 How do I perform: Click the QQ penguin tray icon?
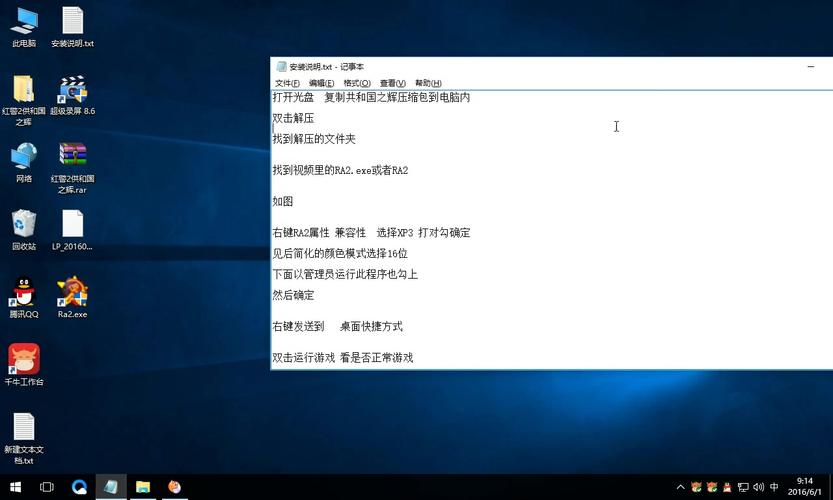[727, 487]
